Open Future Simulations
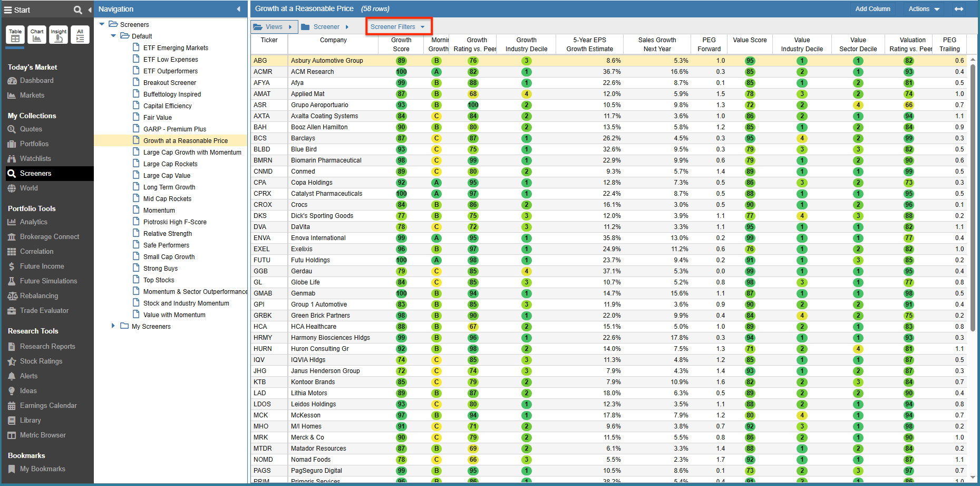 click(48, 281)
